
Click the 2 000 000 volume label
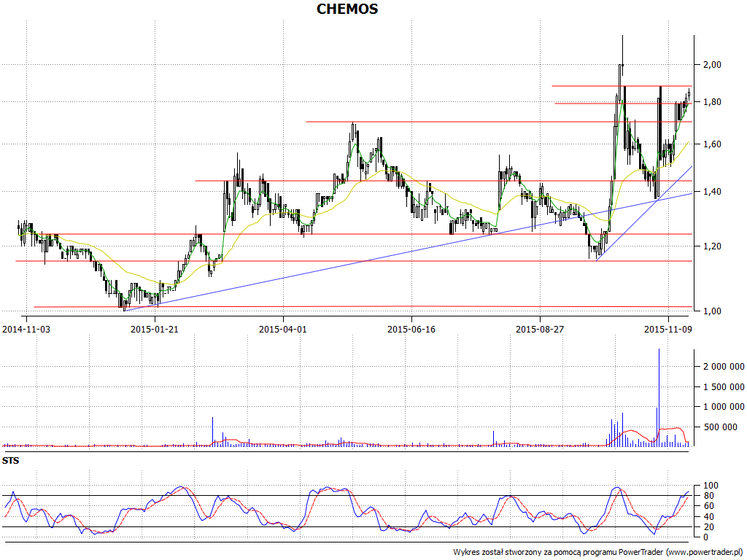pyautogui.click(x=724, y=367)
